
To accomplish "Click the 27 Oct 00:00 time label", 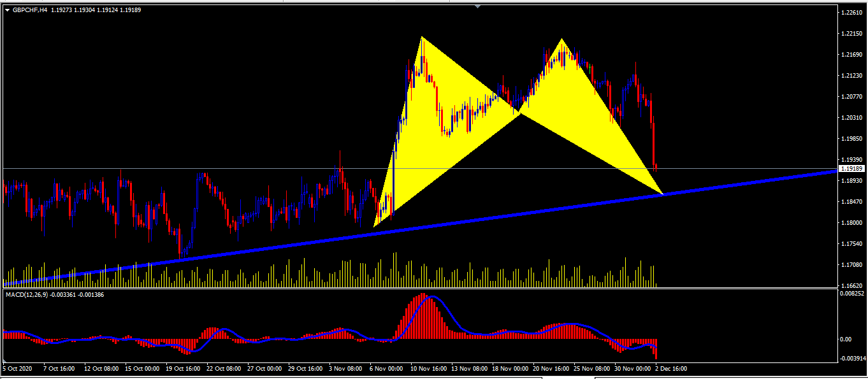I will pyautogui.click(x=264, y=368).
